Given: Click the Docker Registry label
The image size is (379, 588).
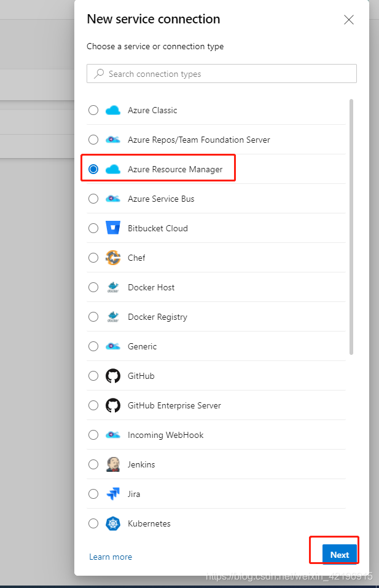Looking at the screenshot, I should point(157,317).
